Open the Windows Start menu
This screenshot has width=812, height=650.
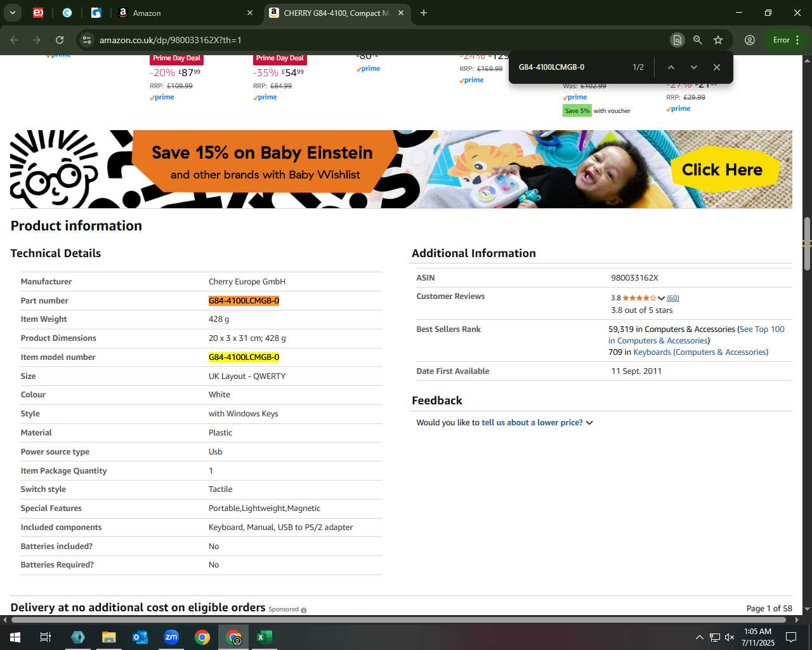[x=15, y=637]
